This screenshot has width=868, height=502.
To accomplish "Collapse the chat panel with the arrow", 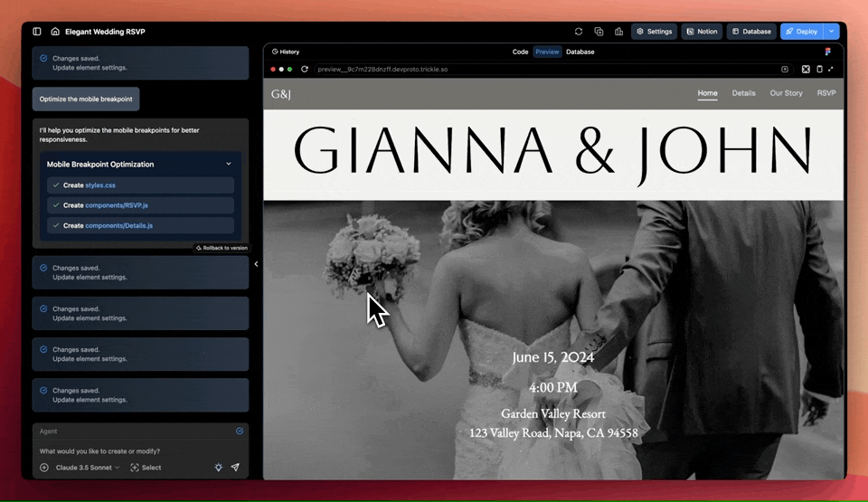I will 256,264.
